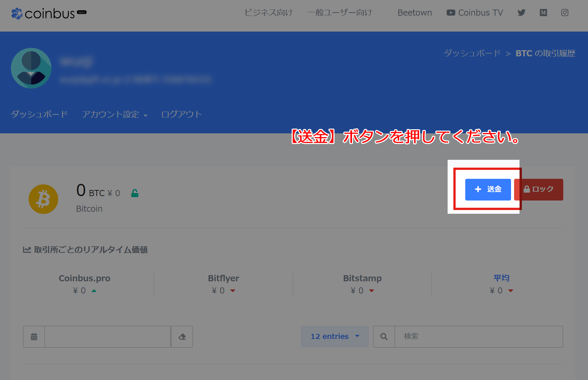Click the Bitcoin currency name text

click(89, 209)
